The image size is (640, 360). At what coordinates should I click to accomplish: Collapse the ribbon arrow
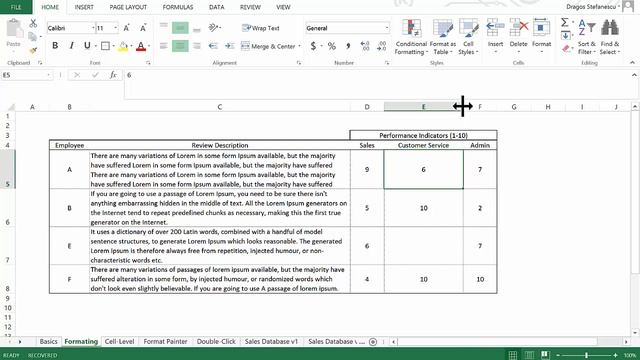point(632,62)
